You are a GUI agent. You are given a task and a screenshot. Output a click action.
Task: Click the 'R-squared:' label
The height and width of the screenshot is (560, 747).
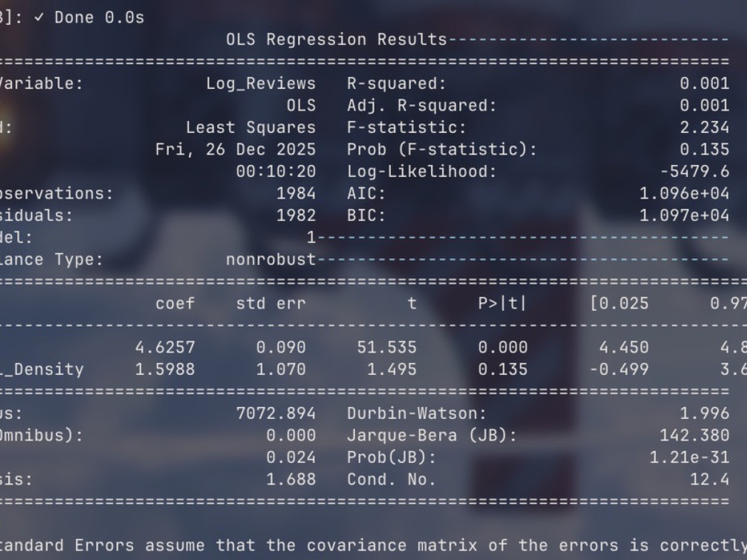pyautogui.click(x=397, y=84)
